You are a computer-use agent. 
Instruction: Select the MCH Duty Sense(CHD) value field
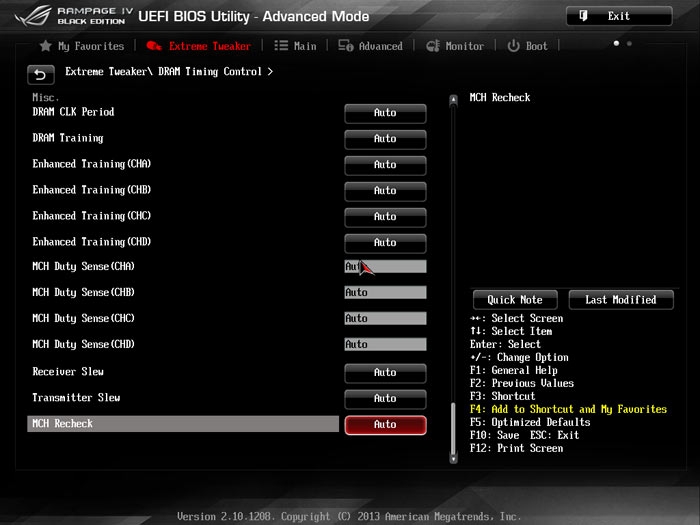coord(385,345)
